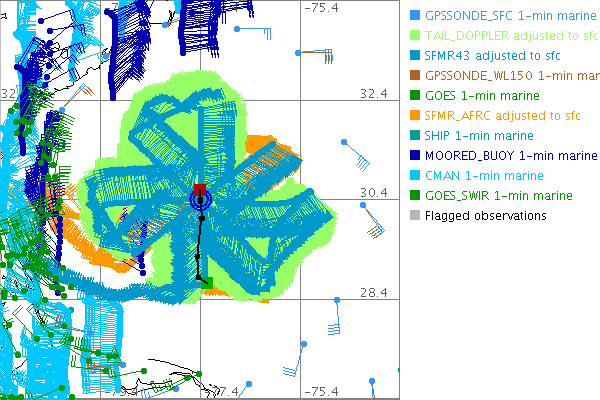The image size is (600, 400).
Task: Click the 28.4 latitude label
Action: tap(373, 293)
